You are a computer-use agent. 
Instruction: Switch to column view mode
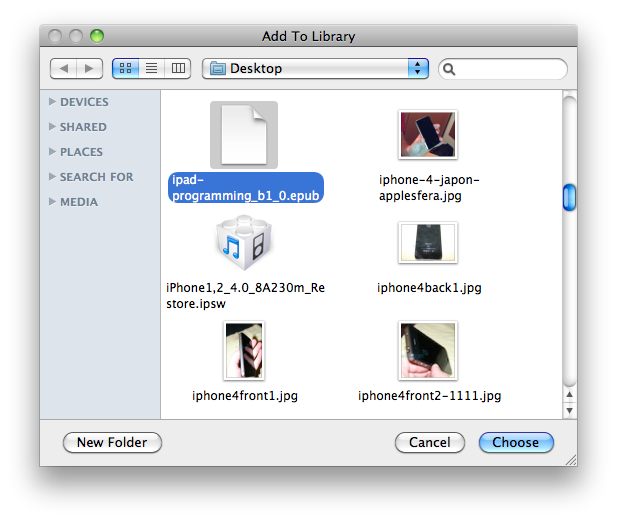click(x=178, y=68)
